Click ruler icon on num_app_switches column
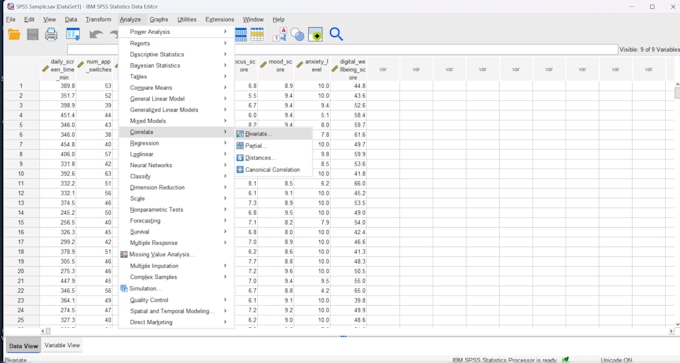Viewport: 680px width, 363px height. pos(81,65)
